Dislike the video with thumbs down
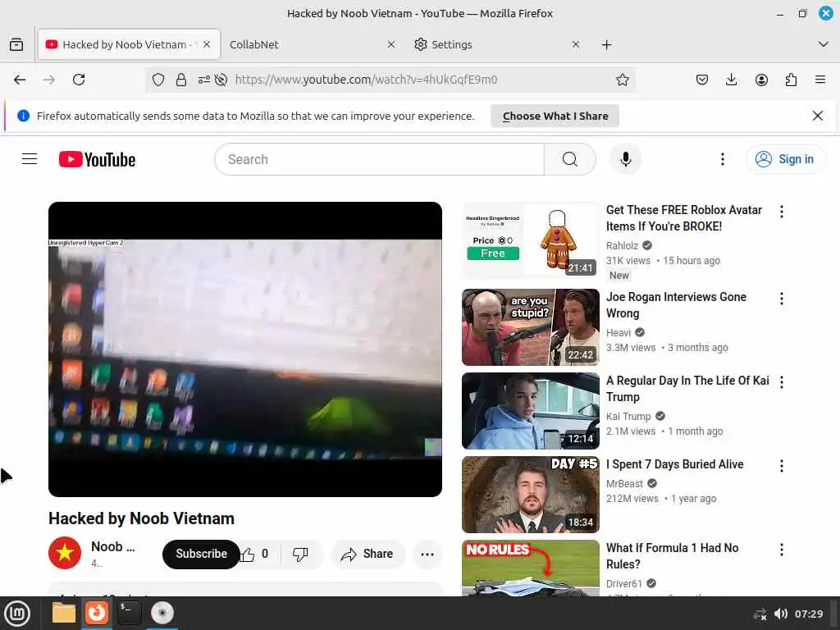This screenshot has width=840, height=630. pos(300,554)
